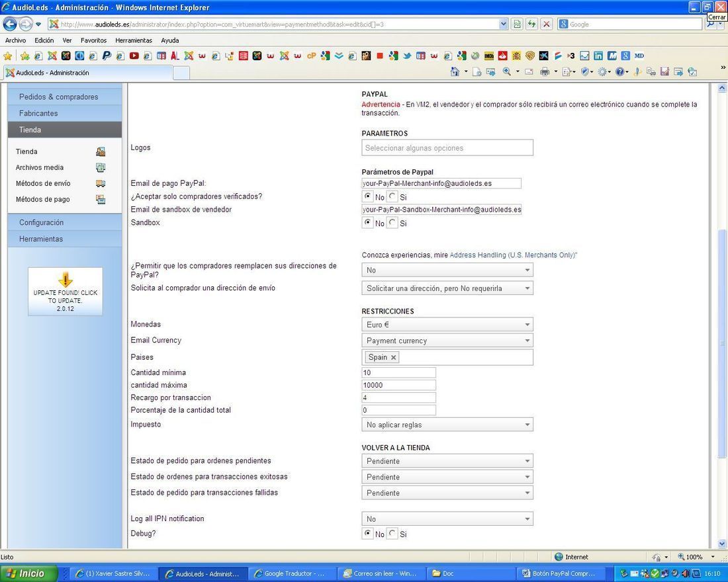Open the Log all IPN notification dropdown
Image resolution: width=728 pixels, height=582 pixels.
(447, 519)
